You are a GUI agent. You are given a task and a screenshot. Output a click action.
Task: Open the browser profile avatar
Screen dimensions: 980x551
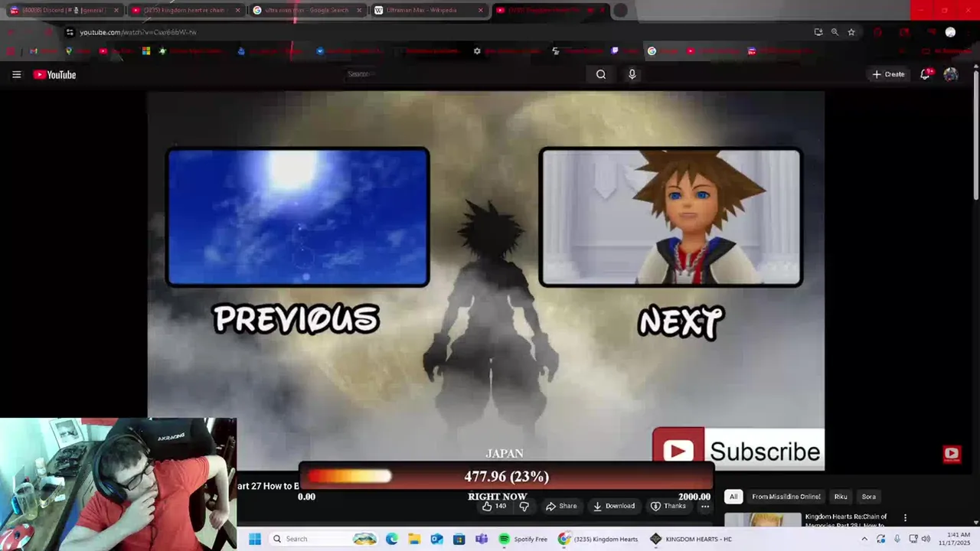click(950, 32)
